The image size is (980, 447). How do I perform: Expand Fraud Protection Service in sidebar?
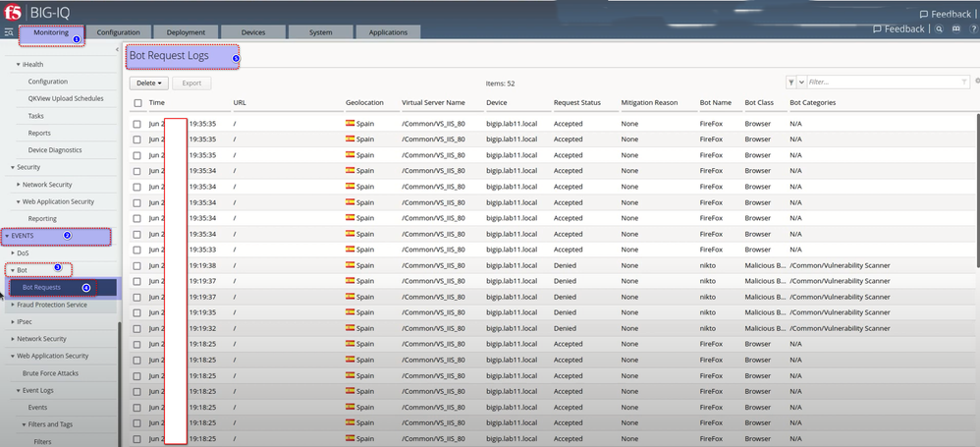(13, 305)
